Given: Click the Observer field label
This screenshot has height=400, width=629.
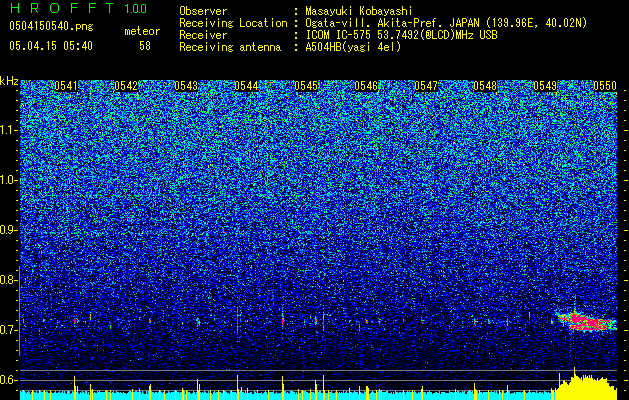Looking at the screenshot, I should (x=203, y=11).
